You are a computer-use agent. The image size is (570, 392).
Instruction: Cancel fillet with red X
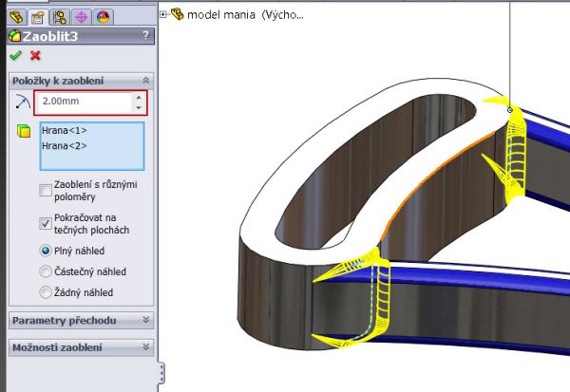pos(35,55)
